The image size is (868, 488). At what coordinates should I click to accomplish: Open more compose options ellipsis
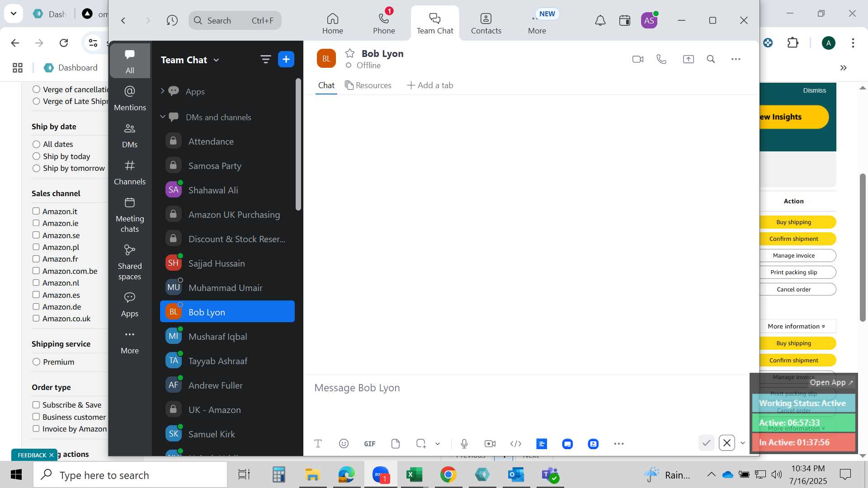[x=619, y=444]
